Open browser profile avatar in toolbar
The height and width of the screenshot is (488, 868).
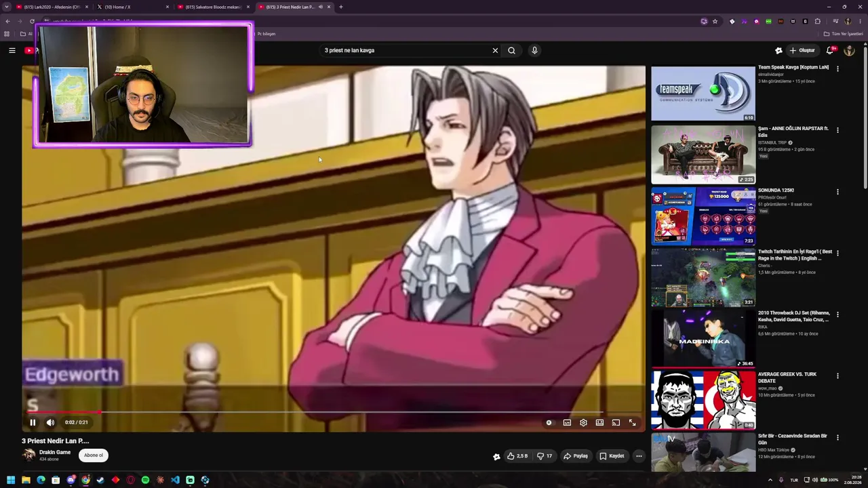(848, 21)
